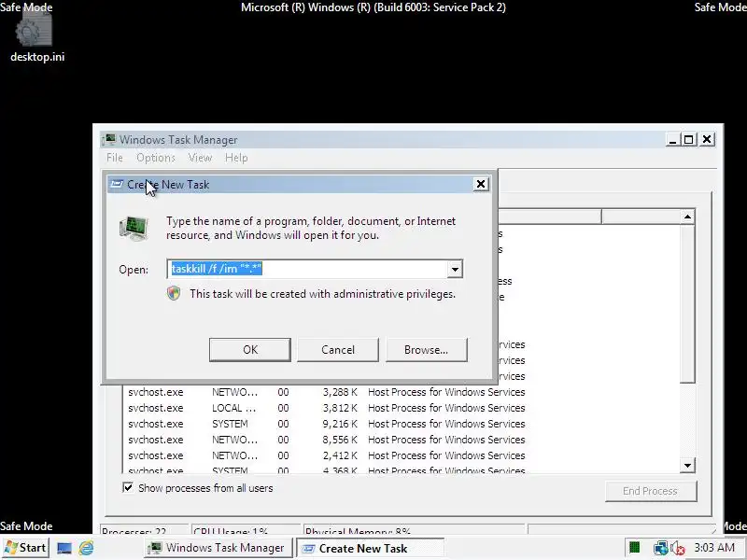The width and height of the screenshot is (747, 560).
Task: Open the Start menu
Action: pos(26,548)
